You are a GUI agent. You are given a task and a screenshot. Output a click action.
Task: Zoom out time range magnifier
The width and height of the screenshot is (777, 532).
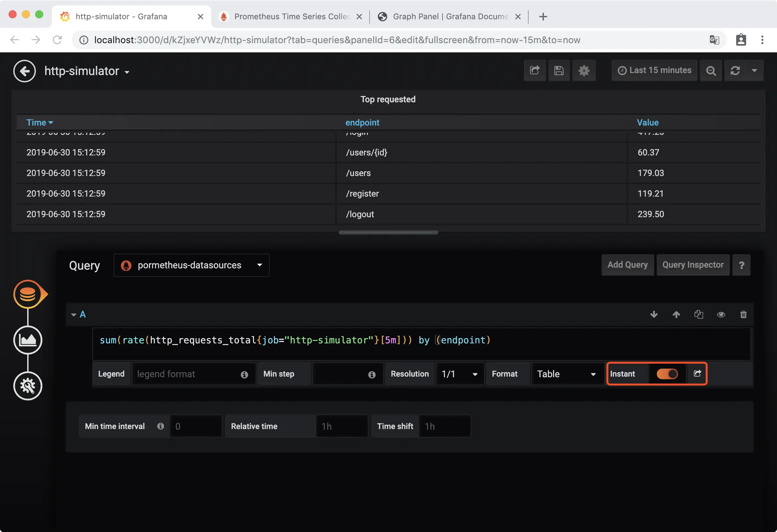coord(711,70)
